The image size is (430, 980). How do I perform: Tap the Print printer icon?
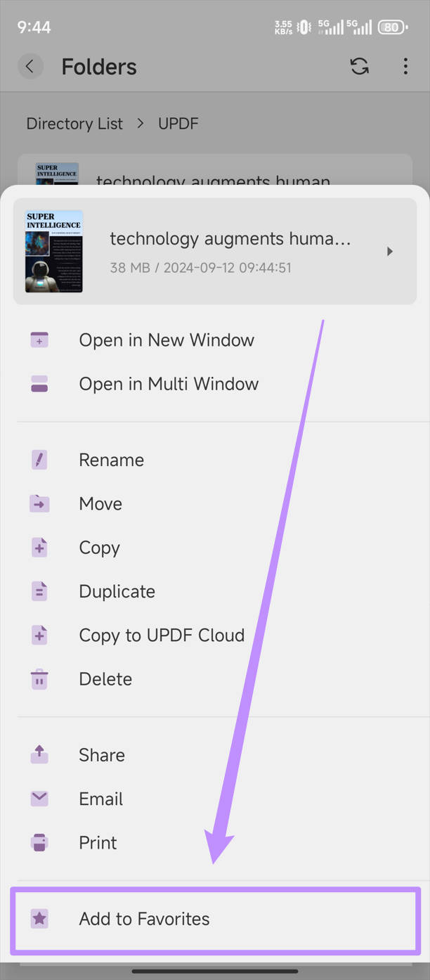coord(39,842)
